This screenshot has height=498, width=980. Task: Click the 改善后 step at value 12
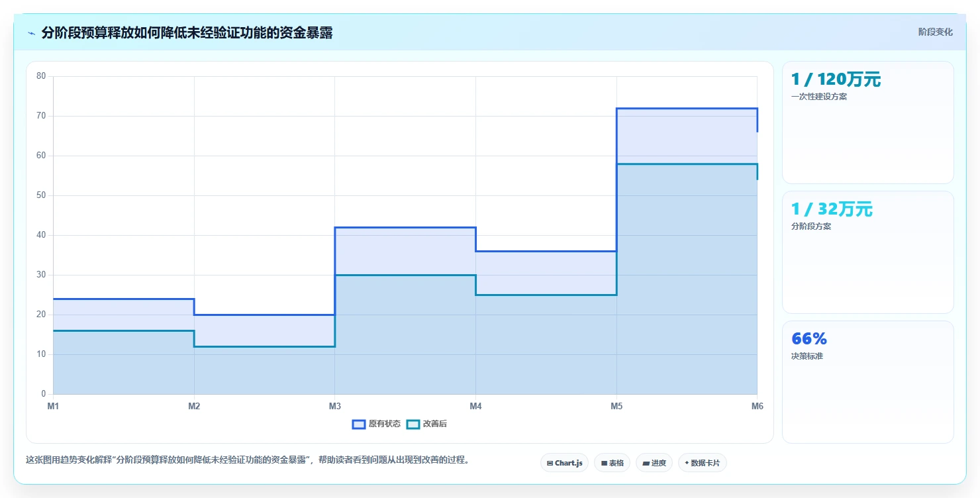pyautogui.click(x=264, y=346)
